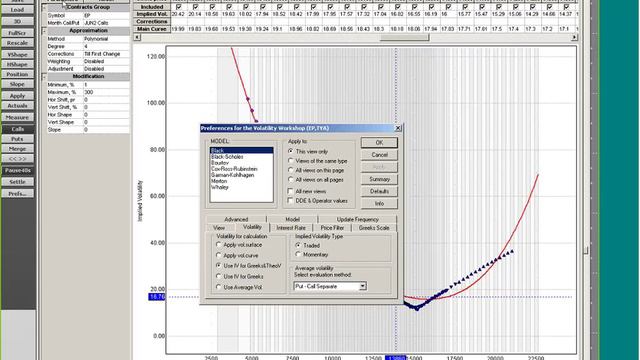Image resolution: width=640 pixels, height=360 pixels.
Task: Click the Method value 'Polynomial' cell
Action: (x=106, y=39)
